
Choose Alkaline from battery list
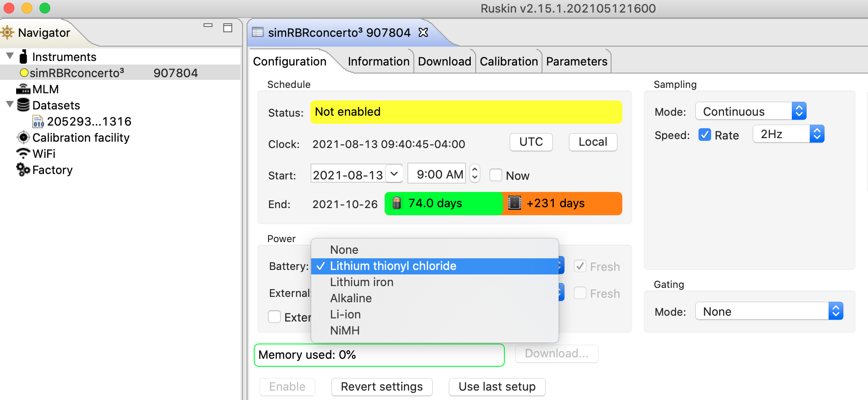(351, 298)
